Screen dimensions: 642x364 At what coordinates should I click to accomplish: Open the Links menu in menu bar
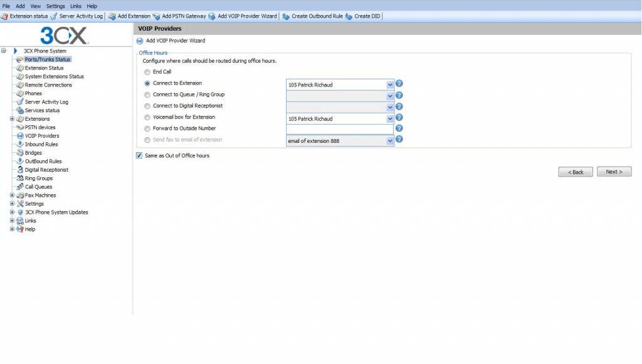click(x=76, y=6)
